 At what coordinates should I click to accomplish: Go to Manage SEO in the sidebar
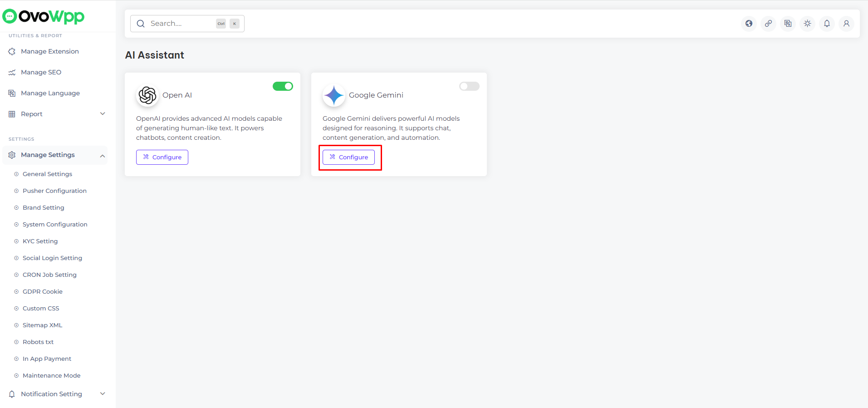coord(41,72)
